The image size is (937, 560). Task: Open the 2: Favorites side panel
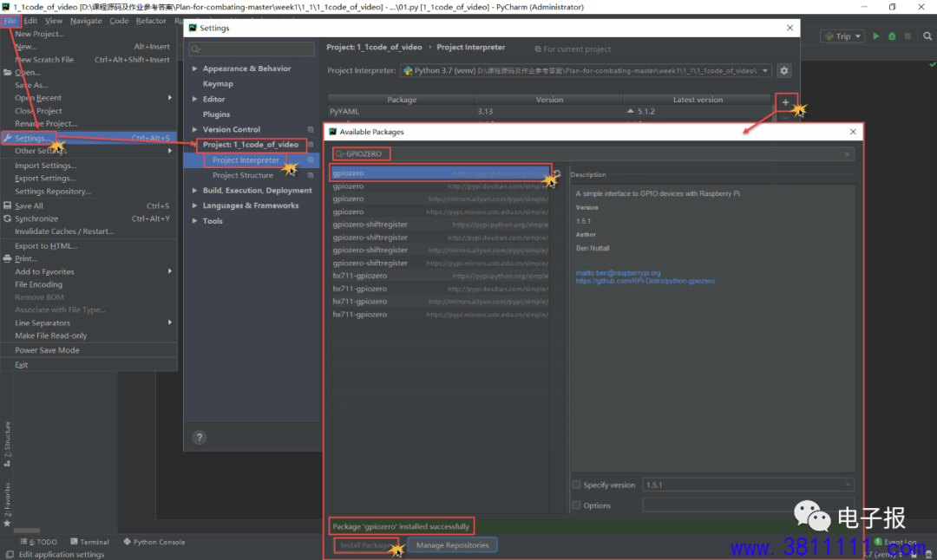point(7,505)
